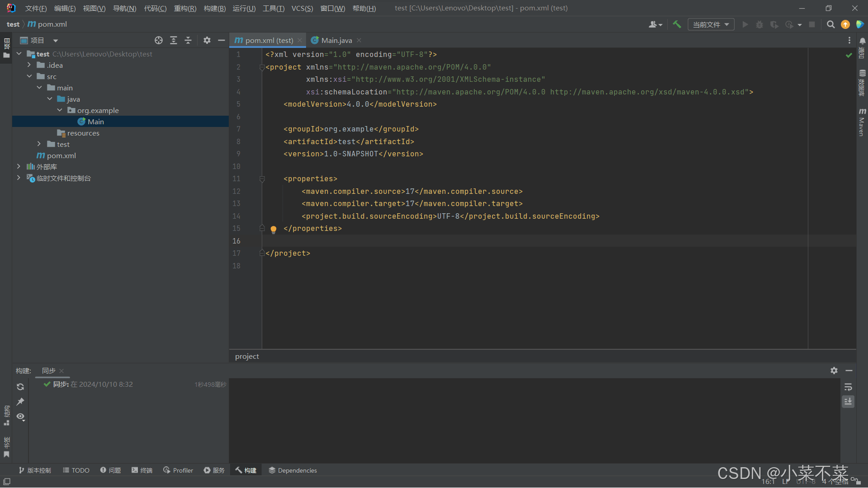Open project panel gear options
Image resolution: width=868 pixels, height=488 pixels.
[207, 40]
